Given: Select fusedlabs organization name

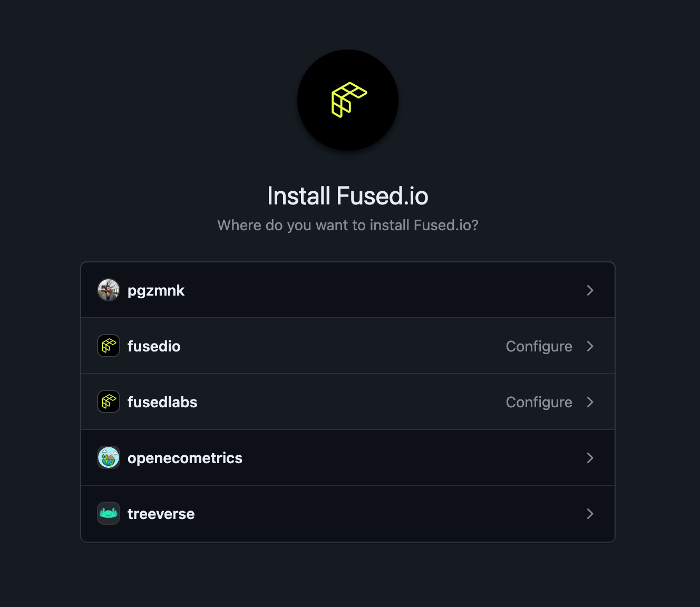Looking at the screenshot, I should coord(162,402).
